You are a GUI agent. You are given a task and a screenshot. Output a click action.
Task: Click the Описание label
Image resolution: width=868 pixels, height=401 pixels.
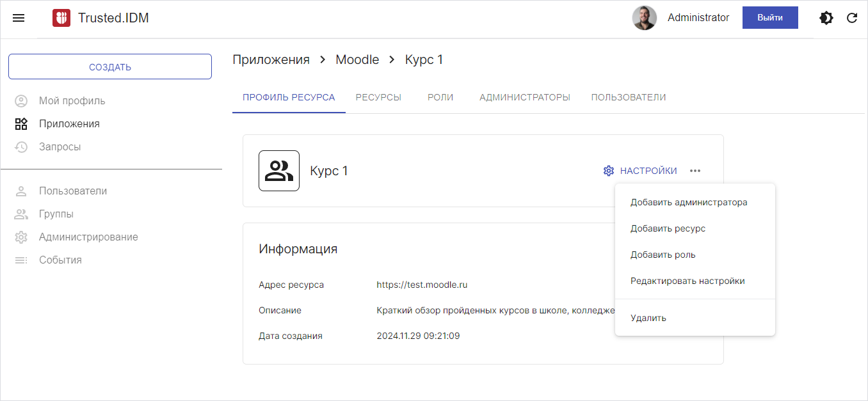click(280, 311)
